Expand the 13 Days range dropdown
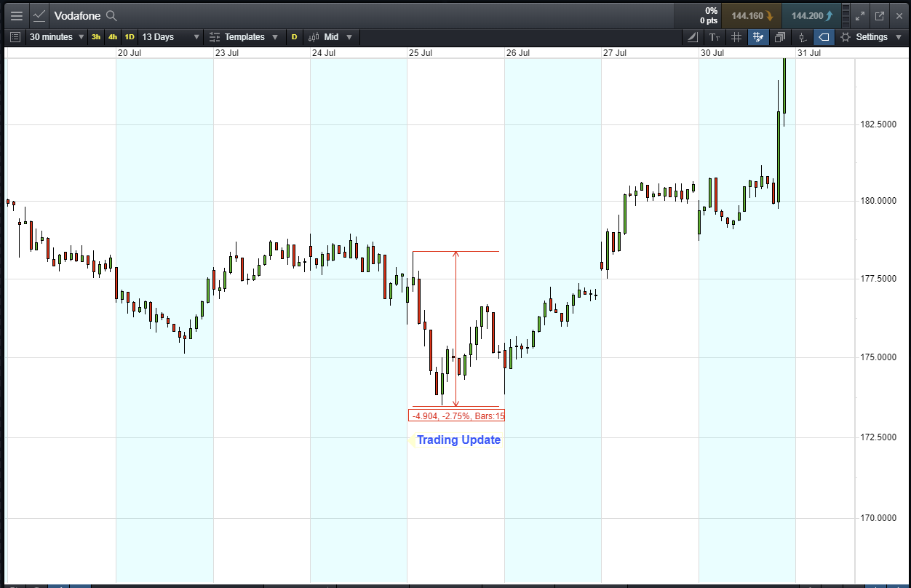The height and width of the screenshot is (588, 911). [x=171, y=37]
